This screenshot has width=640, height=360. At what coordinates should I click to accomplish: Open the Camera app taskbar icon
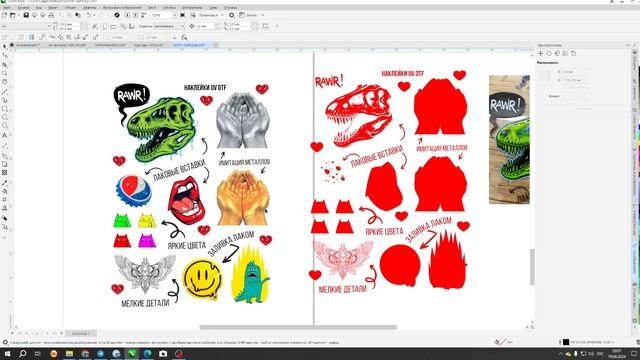coord(163,353)
